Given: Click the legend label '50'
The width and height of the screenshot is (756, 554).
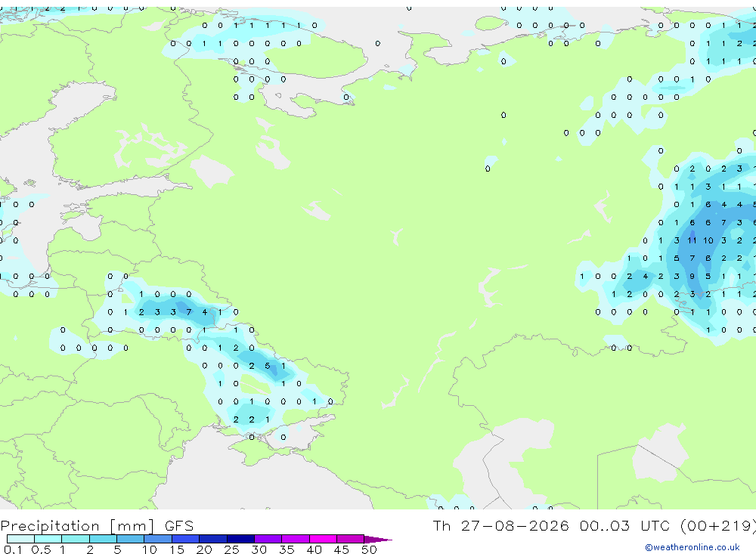Looking at the screenshot, I should click(x=369, y=549).
